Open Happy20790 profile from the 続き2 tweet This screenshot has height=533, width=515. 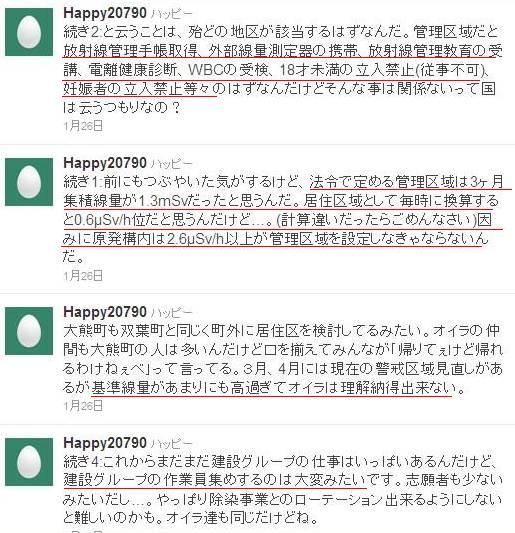click(105, 13)
